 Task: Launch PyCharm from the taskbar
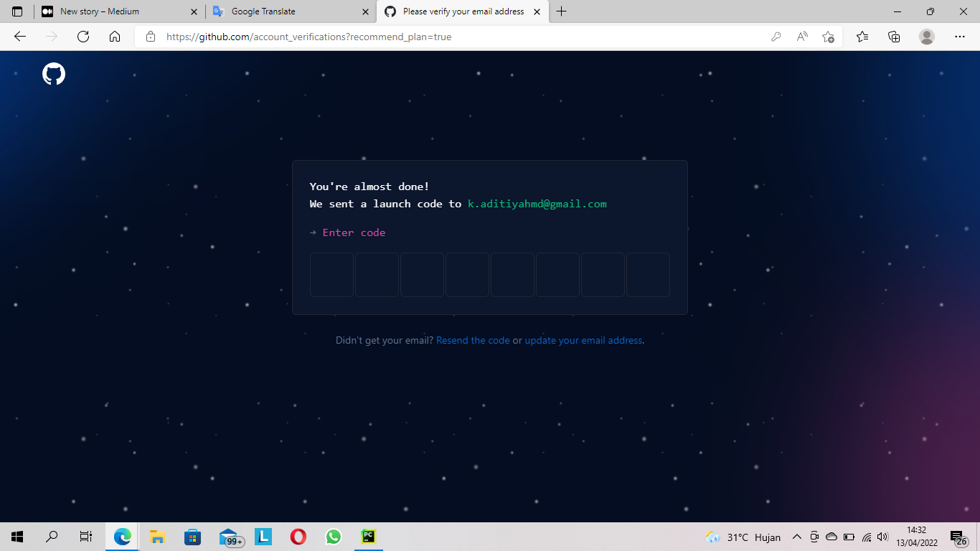[368, 537]
